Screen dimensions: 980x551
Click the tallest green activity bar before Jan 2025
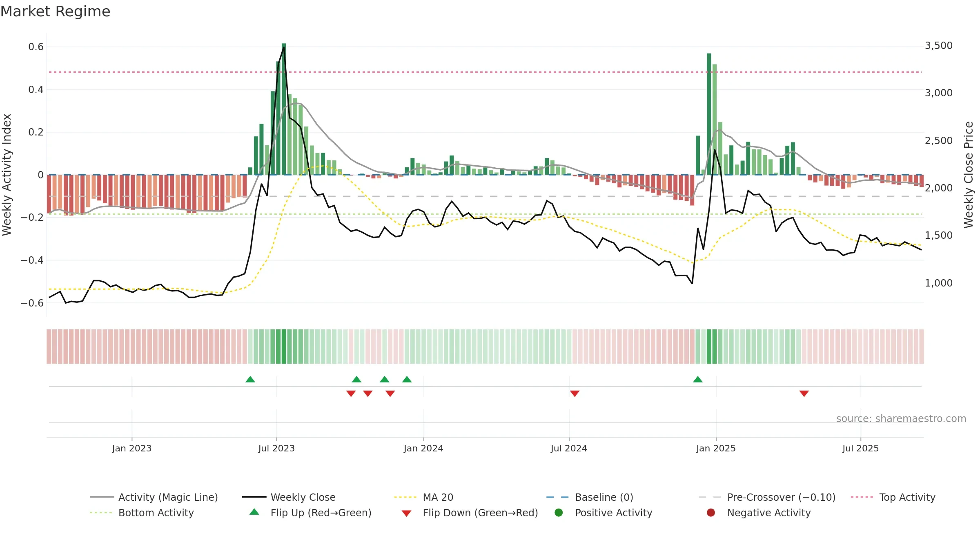(709, 114)
